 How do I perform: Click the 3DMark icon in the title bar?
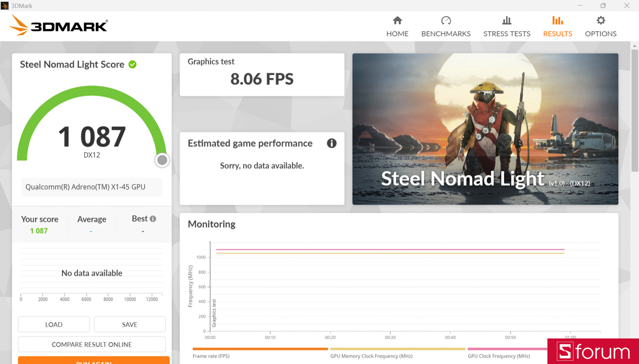5,5
